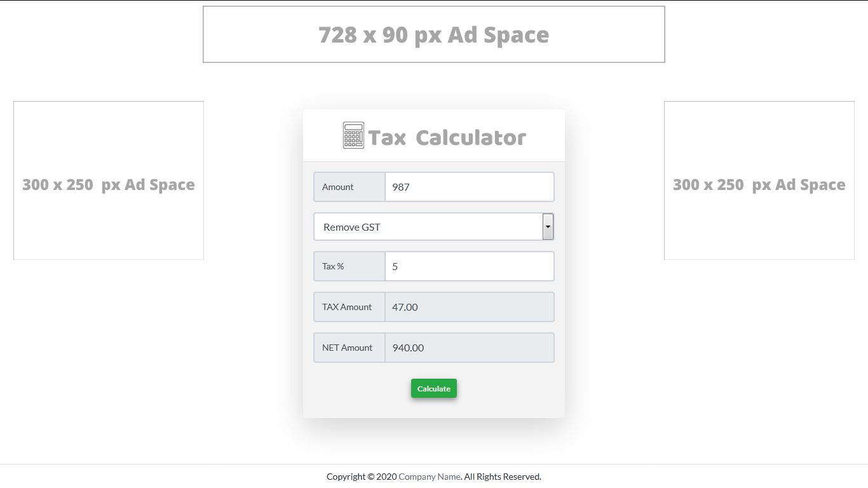
Task: Click the right 300 x 250 Ad Space
Action: click(x=759, y=184)
